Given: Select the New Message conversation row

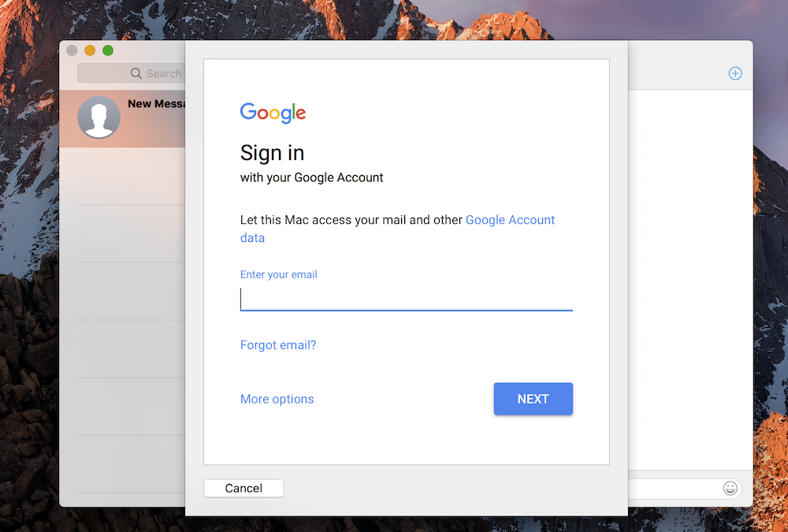Looking at the screenshot, I should (122, 119).
